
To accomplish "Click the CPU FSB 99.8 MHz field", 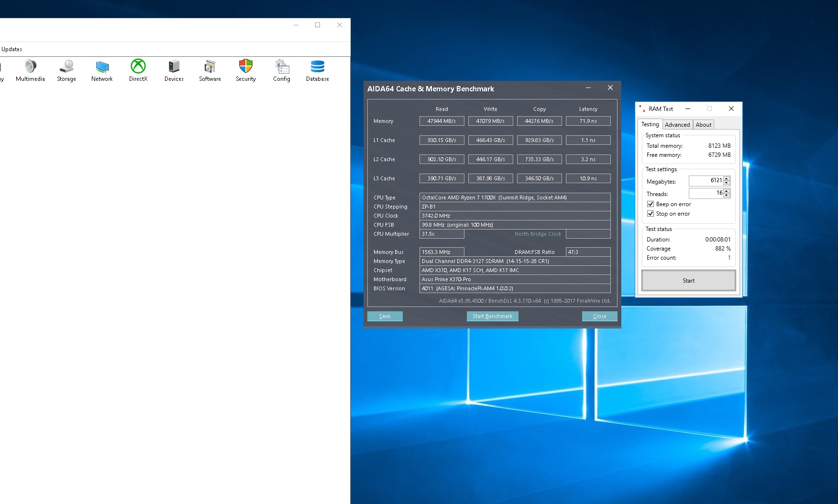I will pos(515,225).
